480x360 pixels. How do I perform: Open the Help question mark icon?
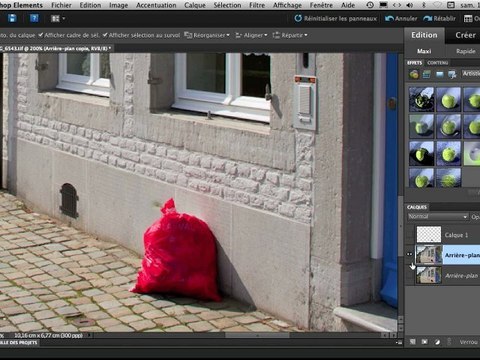point(34,18)
